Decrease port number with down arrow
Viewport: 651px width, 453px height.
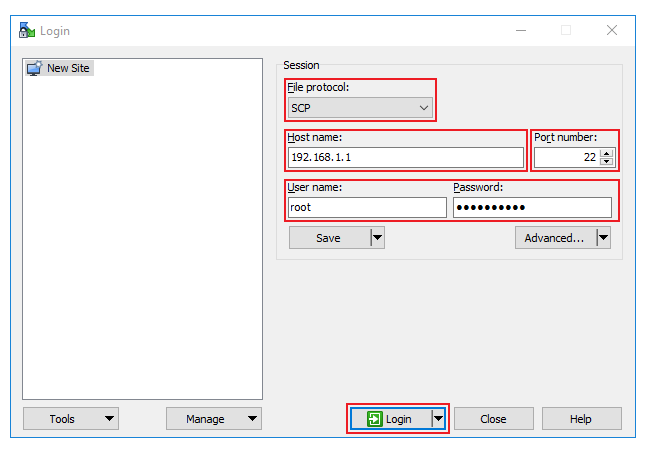pyautogui.click(x=606, y=162)
